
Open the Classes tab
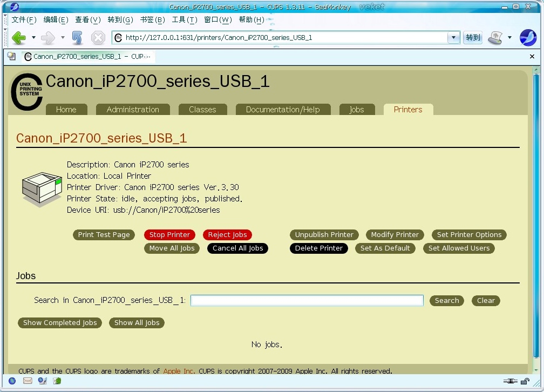click(x=202, y=110)
